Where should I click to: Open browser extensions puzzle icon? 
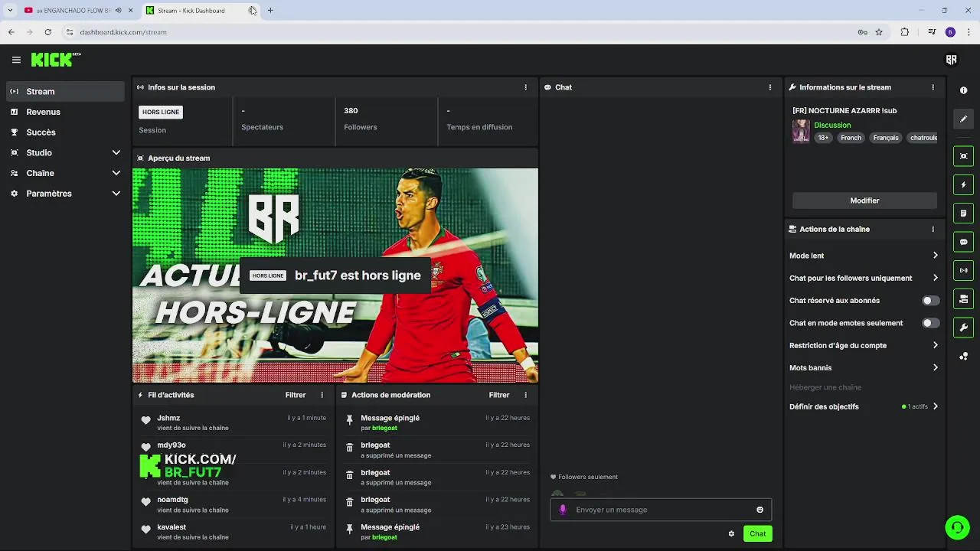[x=905, y=32]
